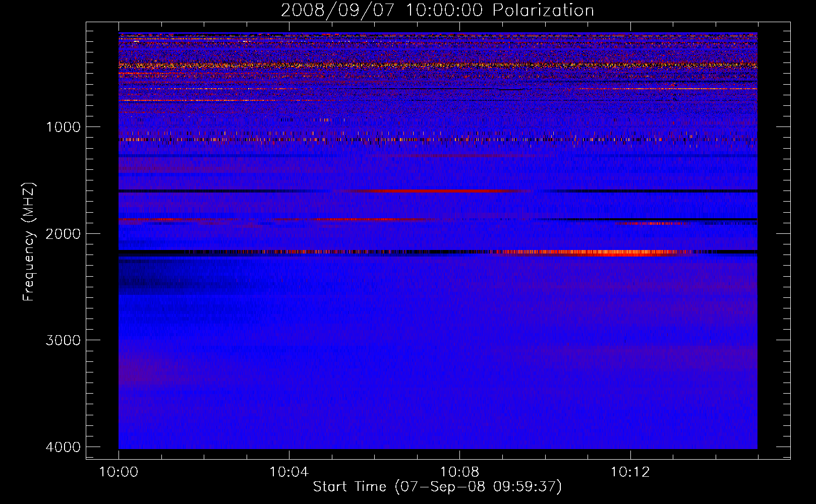
Task: Click the 1000 frequency tick label
Action: [63, 127]
